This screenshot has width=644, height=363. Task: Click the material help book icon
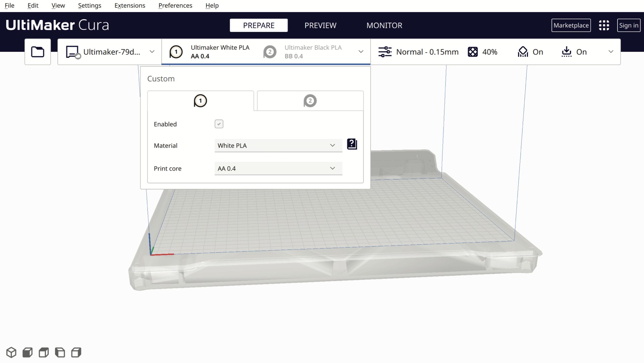click(x=352, y=144)
